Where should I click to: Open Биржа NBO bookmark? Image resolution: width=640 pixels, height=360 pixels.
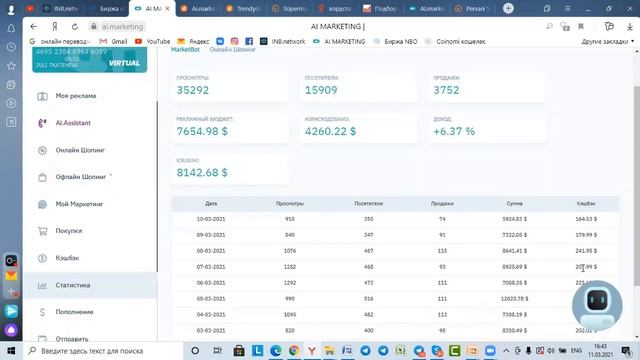(x=395, y=41)
